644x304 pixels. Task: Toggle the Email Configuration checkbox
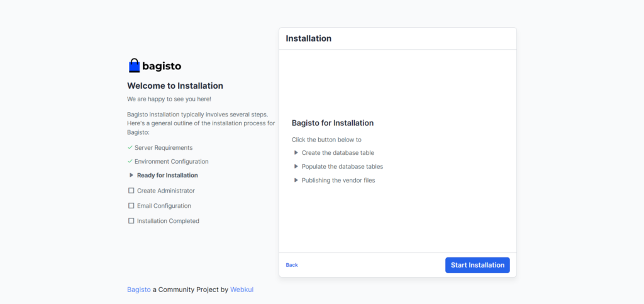(131, 205)
